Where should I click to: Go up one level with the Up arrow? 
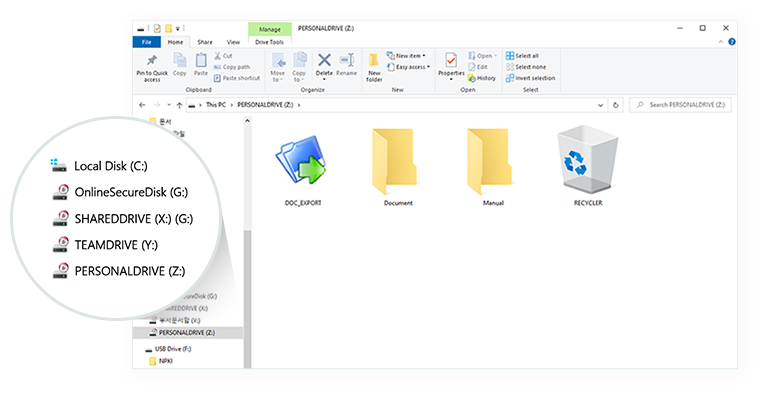[x=179, y=104]
